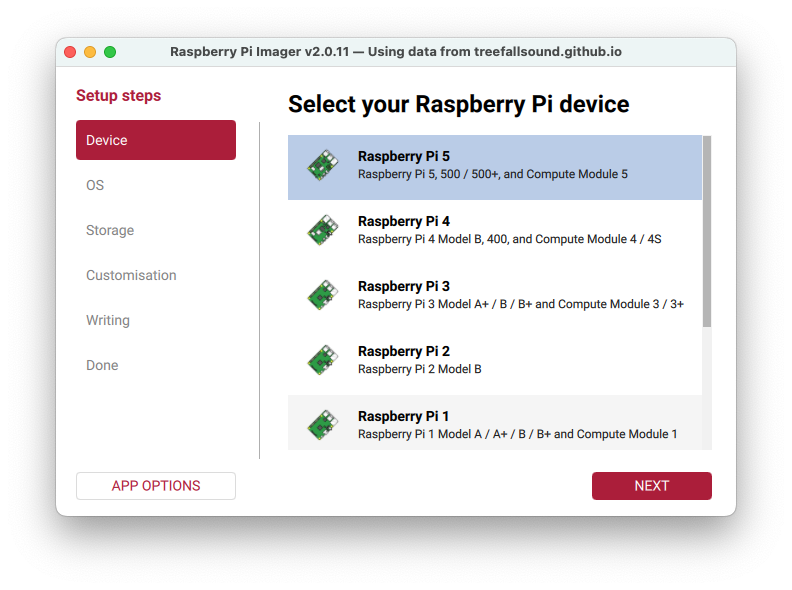Screen dimensions: 792x590
Task: Select the Raspberry Pi 1 title
Action: click(x=403, y=416)
